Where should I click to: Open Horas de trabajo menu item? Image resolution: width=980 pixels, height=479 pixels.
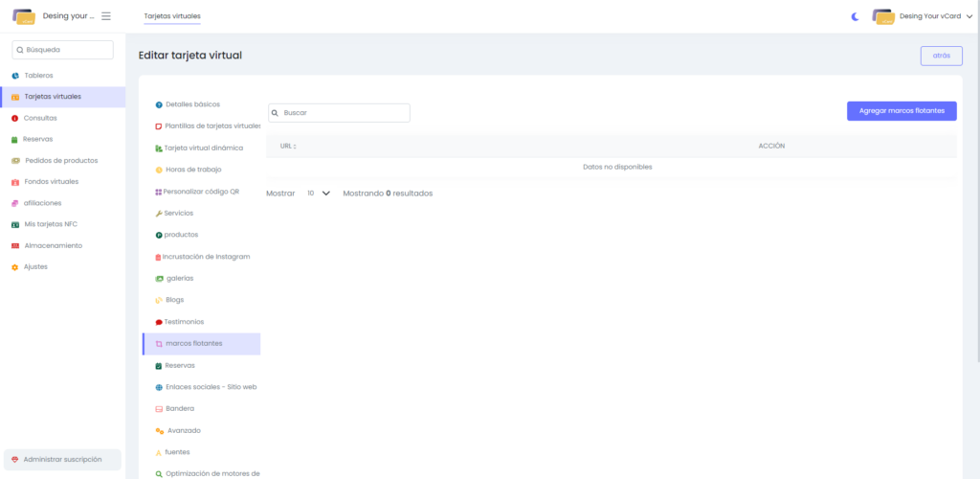tap(193, 170)
